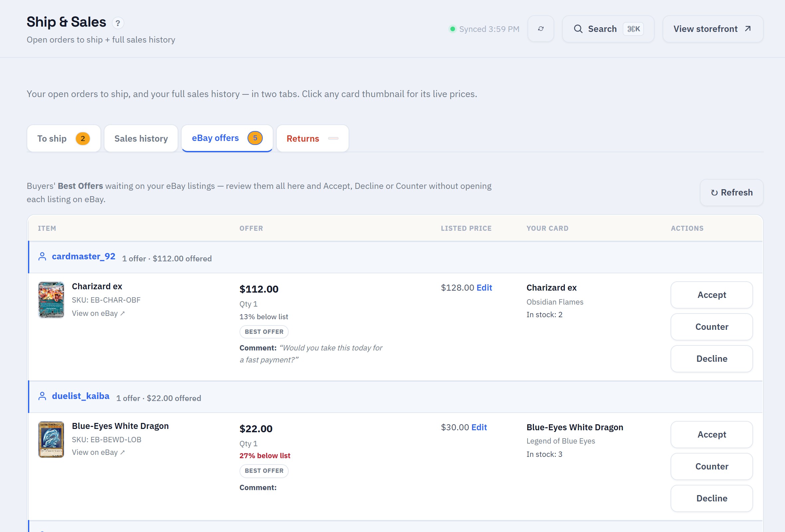This screenshot has width=785, height=532.
Task: Click the Legend of Blue Eyes set name
Action: point(561,441)
